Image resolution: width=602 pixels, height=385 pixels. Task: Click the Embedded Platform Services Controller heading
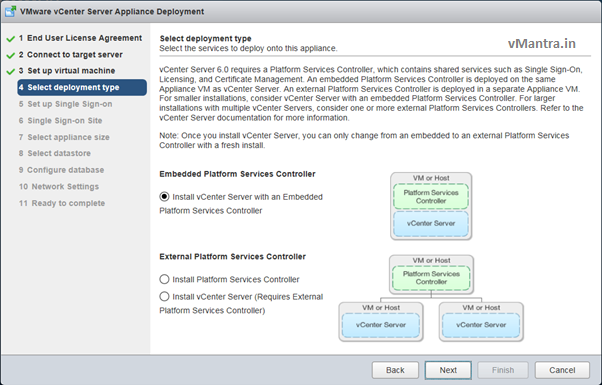pos(237,174)
